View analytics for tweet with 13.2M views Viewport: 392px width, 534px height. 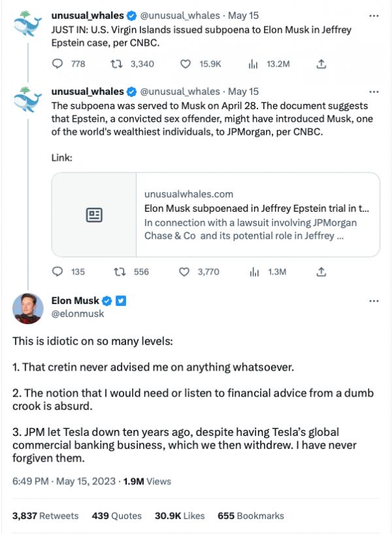point(253,64)
